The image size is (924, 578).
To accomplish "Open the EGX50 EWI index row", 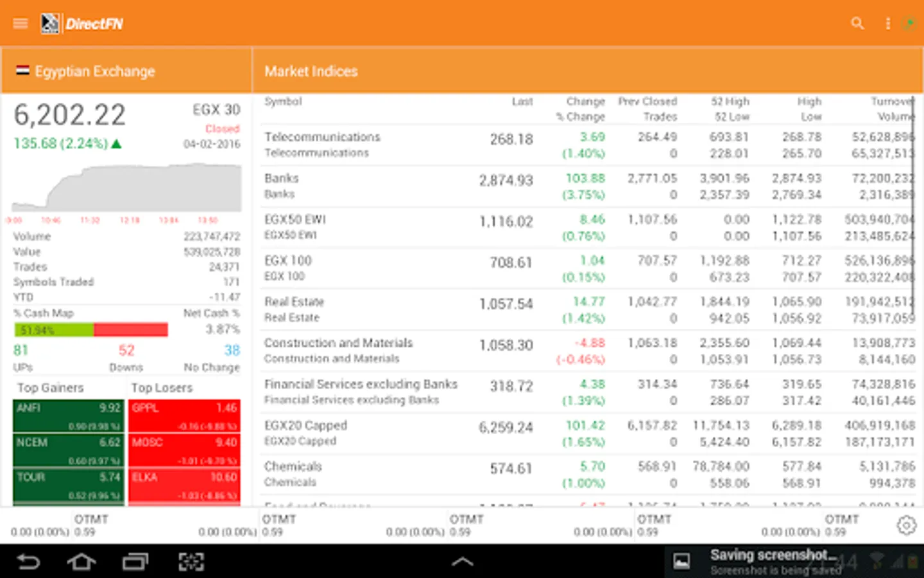I will [x=589, y=227].
